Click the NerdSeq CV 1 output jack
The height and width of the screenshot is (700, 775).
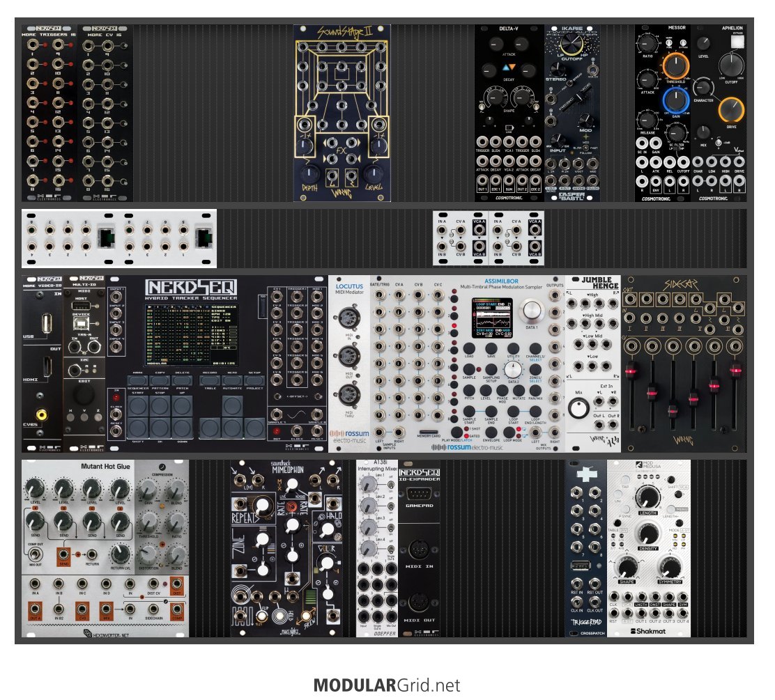(x=277, y=297)
